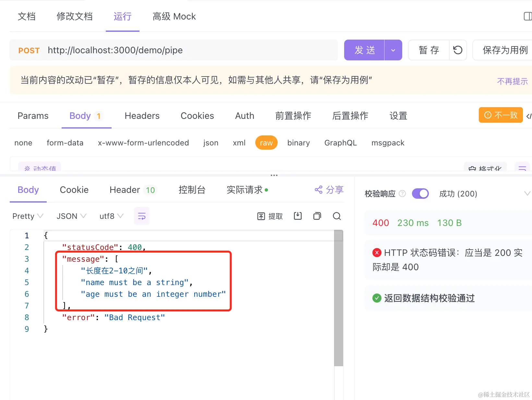Viewport: 532px width, 400px height.
Task: Click the 230 ms response time
Action: tap(413, 223)
